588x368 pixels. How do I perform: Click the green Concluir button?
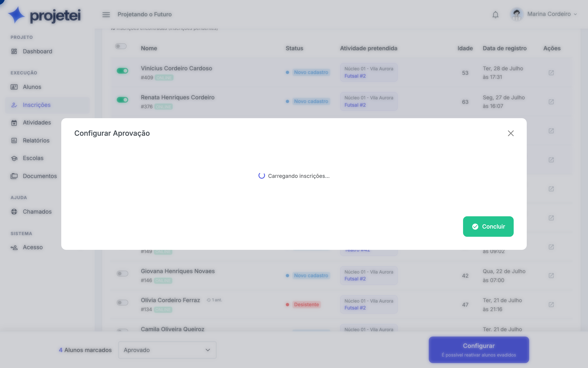(488, 226)
